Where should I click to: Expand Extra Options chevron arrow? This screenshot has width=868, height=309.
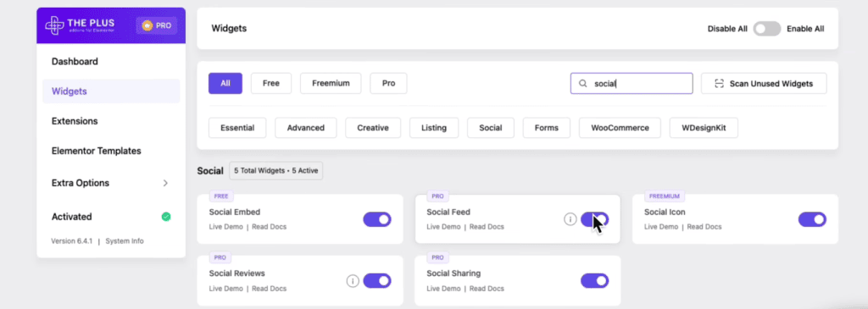click(165, 183)
